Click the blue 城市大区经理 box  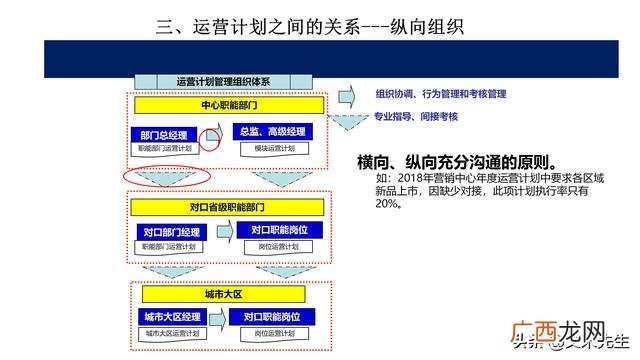pyautogui.click(x=172, y=317)
